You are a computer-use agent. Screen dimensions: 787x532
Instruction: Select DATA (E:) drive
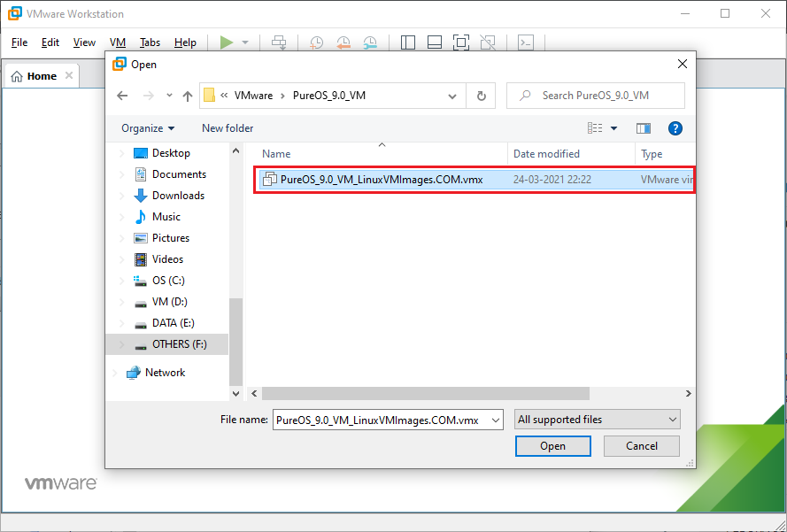click(x=174, y=323)
